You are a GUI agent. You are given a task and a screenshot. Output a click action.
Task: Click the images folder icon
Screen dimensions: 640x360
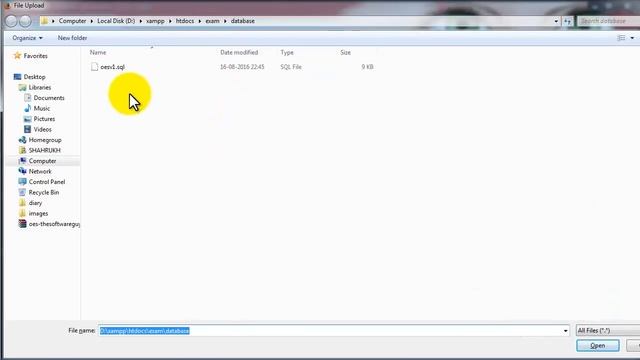(x=22, y=213)
